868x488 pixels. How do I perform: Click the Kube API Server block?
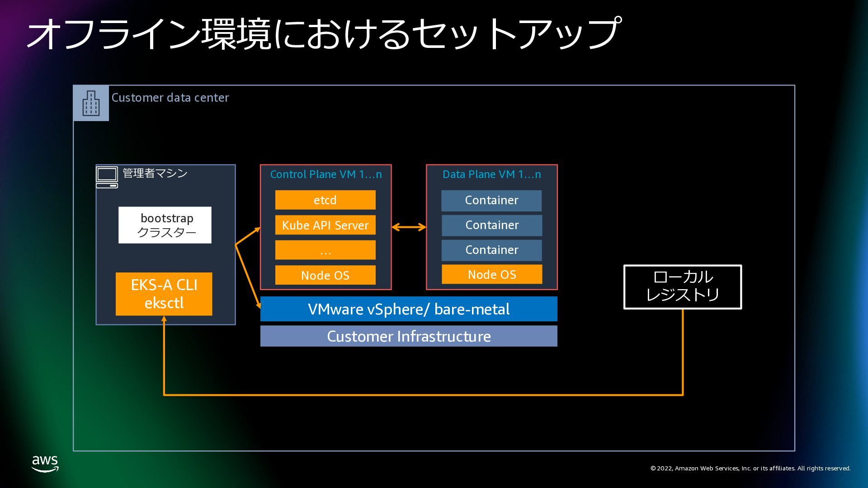coord(325,225)
